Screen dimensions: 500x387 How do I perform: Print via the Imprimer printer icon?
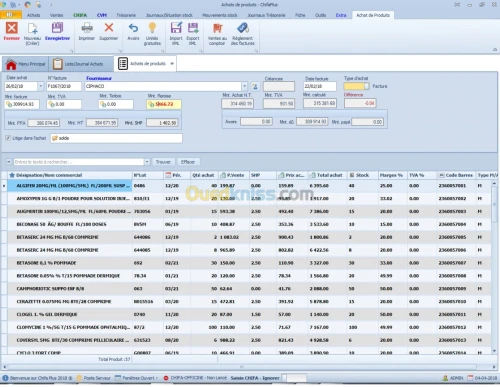[87, 28]
